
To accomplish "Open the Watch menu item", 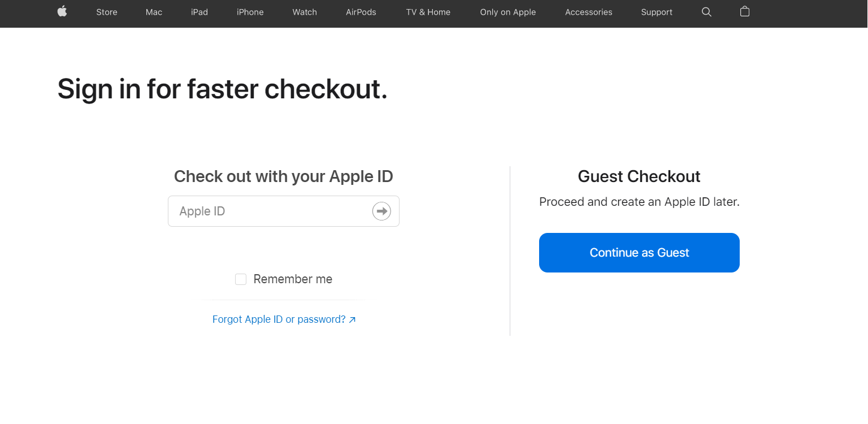I will tap(305, 12).
